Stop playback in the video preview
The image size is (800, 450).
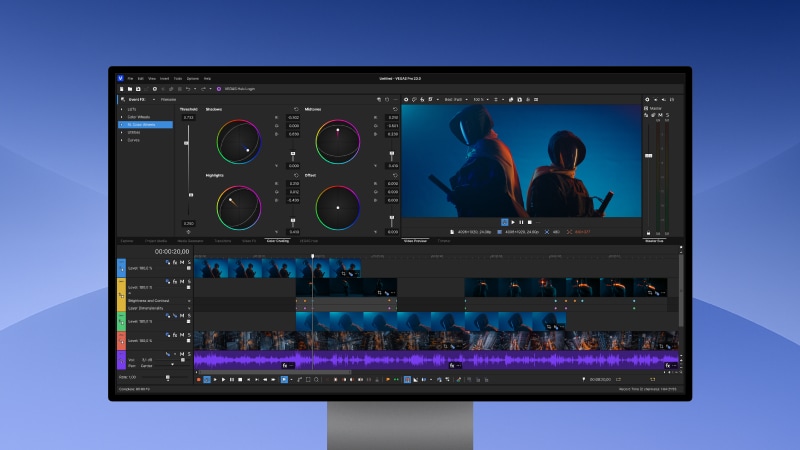point(530,222)
